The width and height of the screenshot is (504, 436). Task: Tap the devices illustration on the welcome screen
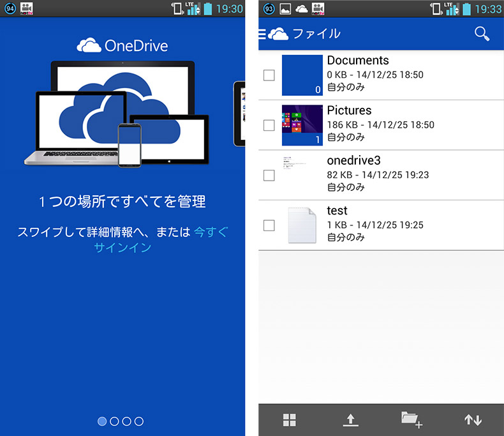pyautogui.click(x=116, y=114)
